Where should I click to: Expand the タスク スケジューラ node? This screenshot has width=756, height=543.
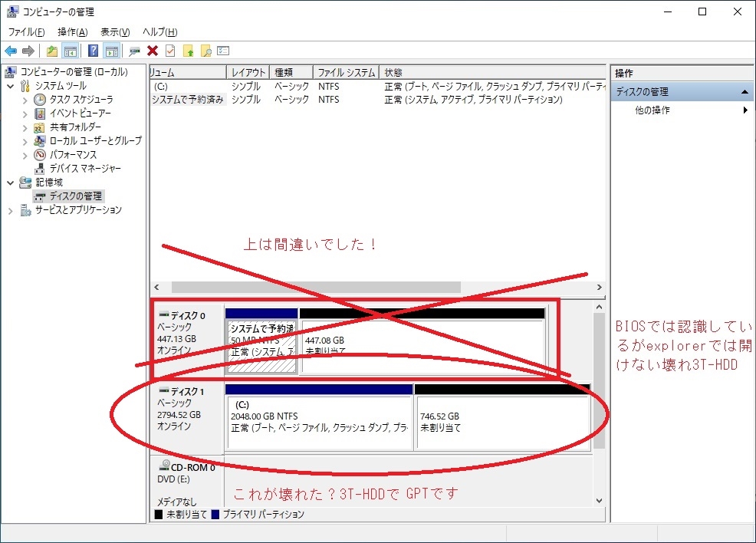pos(25,100)
